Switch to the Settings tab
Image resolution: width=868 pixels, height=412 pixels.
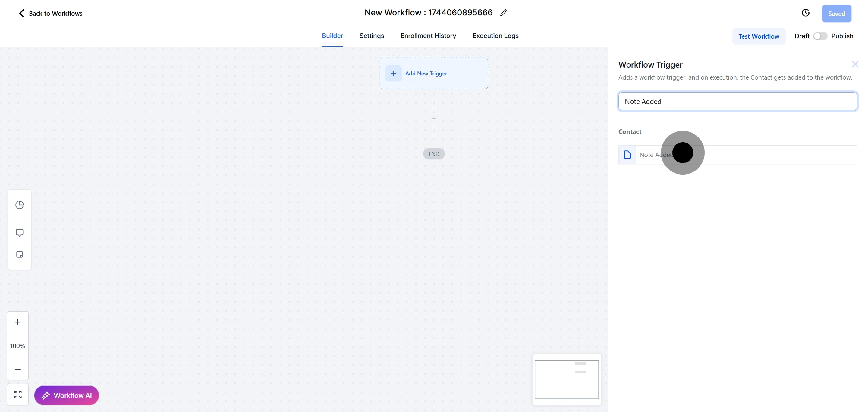372,36
